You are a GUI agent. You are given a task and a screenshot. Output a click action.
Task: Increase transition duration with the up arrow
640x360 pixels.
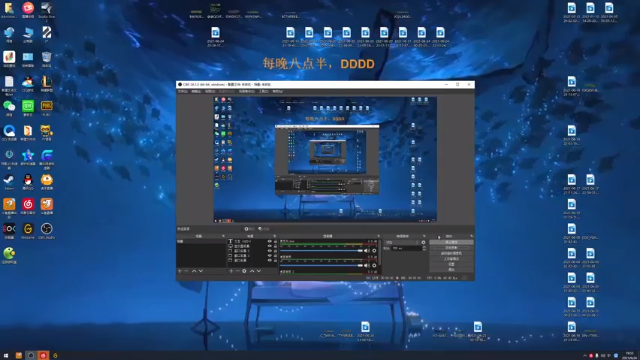coord(424,247)
